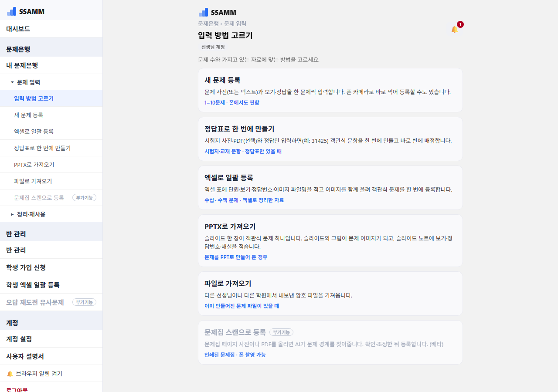Open 학생 엑셀 일괄 등록
The width and height of the screenshot is (558, 392).
(51, 285)
